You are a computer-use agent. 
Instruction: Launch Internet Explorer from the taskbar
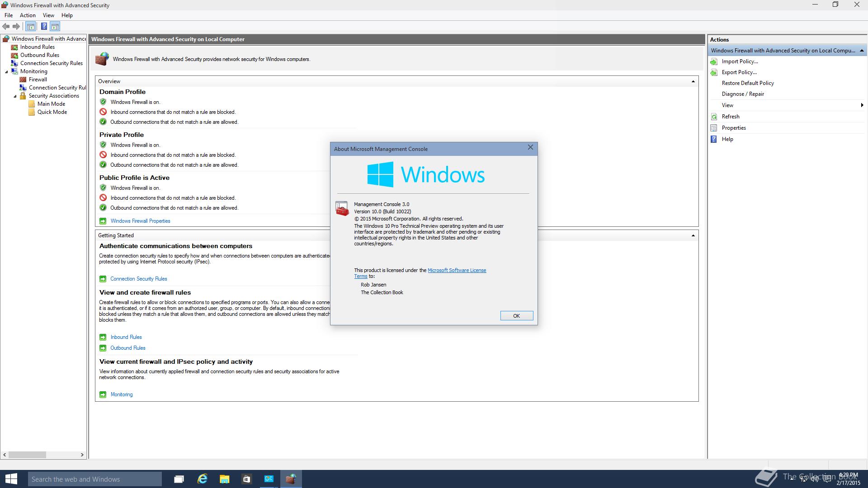point(202,479)
